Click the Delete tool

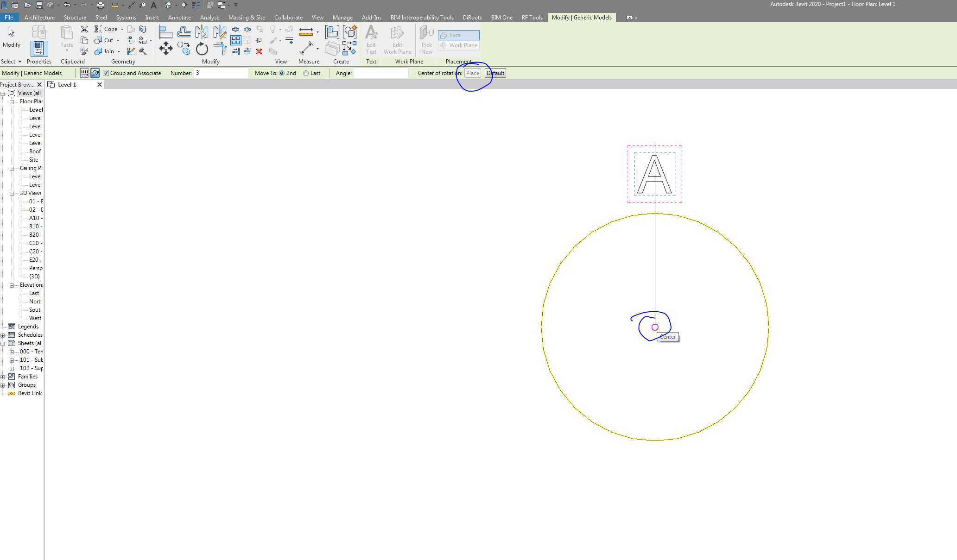click(x=259, y=51)
